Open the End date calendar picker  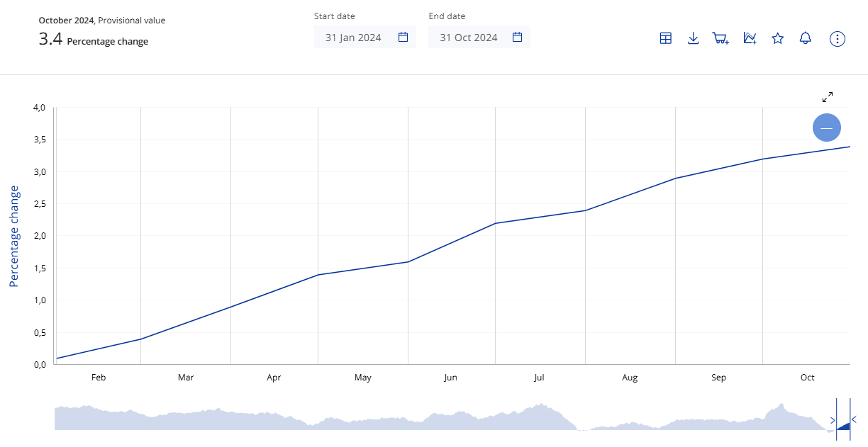click(x=517, y=38)
